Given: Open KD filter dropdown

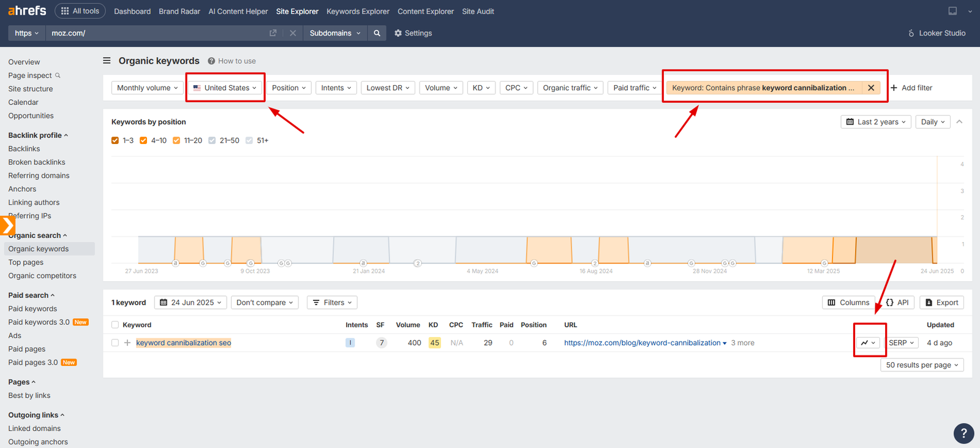Looking at the screenshot, I should [x=481, y=88].
